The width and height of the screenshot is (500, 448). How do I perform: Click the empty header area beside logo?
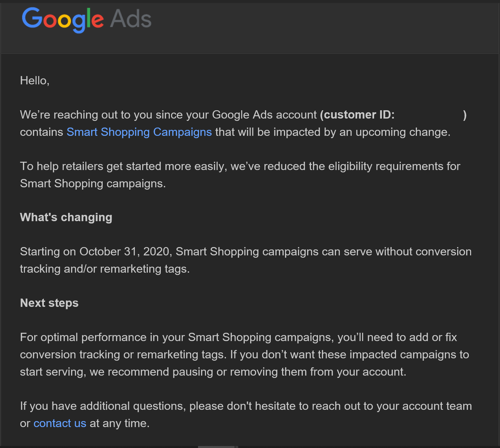point(326,27)
